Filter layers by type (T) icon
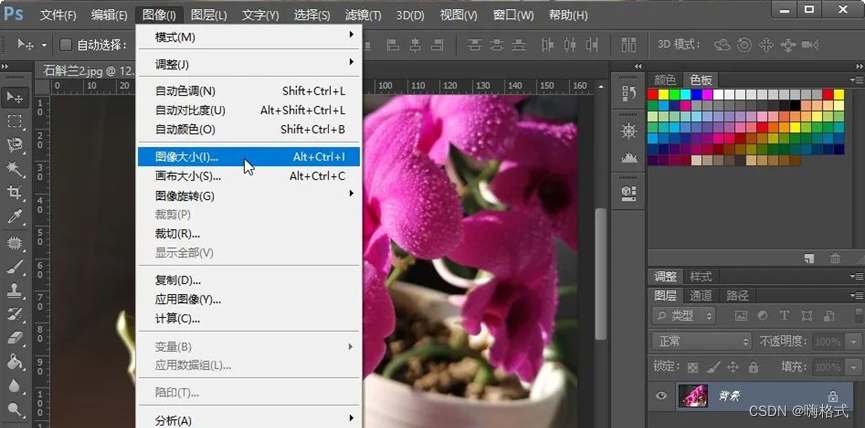 [784, 315]
